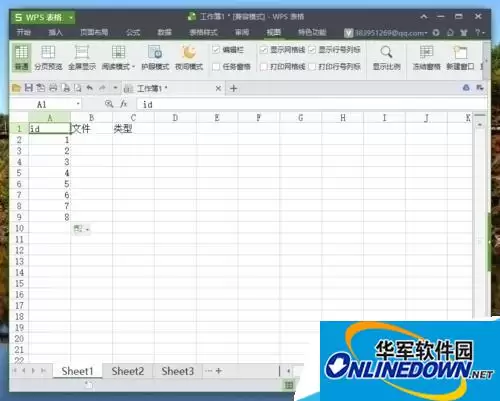
Task: Turn on Eye Protection mode (护眼模式)
Action: tap(155, 57)
